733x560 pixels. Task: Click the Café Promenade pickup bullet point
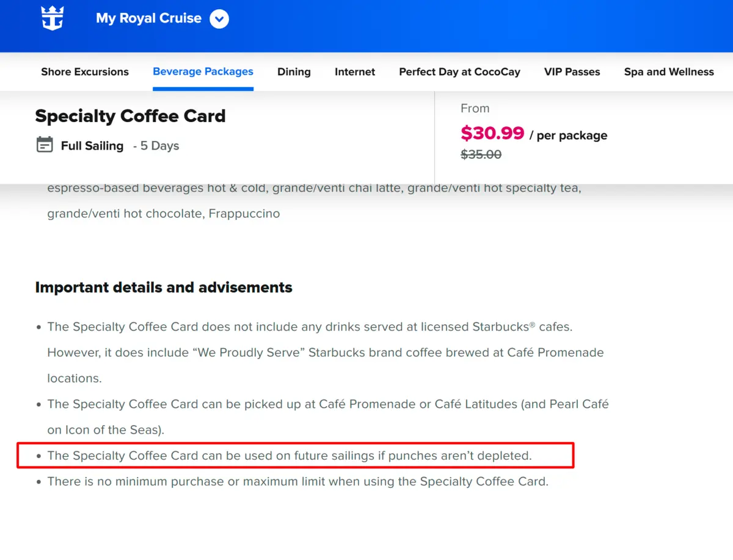coord(327,404)
